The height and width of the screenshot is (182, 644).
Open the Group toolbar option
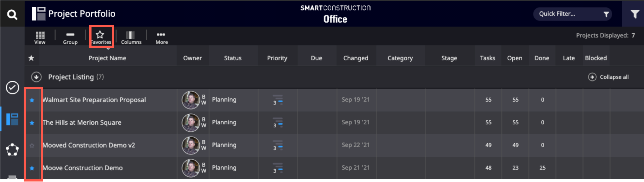click(x=70, y=38)
